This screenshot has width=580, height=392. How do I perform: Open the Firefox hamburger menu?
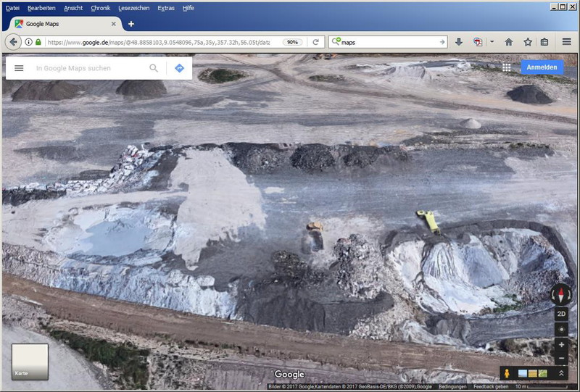(x=566, y=42)
